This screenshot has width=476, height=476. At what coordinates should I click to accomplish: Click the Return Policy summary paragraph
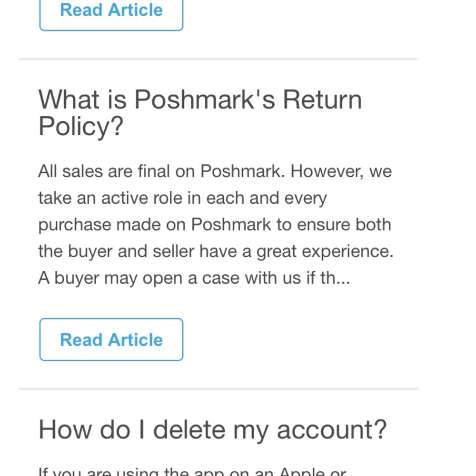215,225
